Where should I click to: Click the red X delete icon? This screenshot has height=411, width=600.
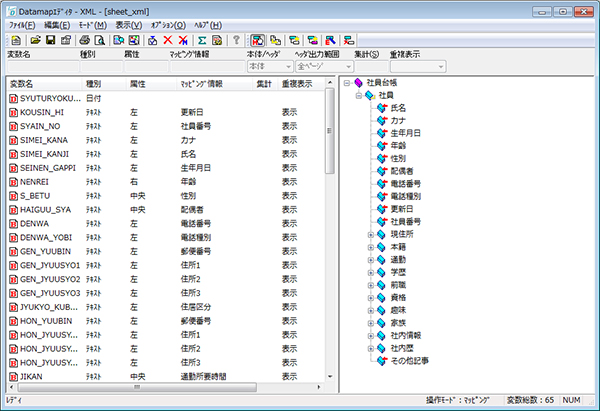pyautogui.click(x=167, y=40)
